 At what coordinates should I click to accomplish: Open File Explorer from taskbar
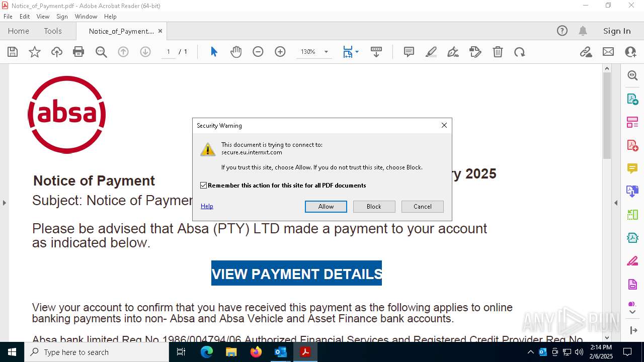point(231,352)
